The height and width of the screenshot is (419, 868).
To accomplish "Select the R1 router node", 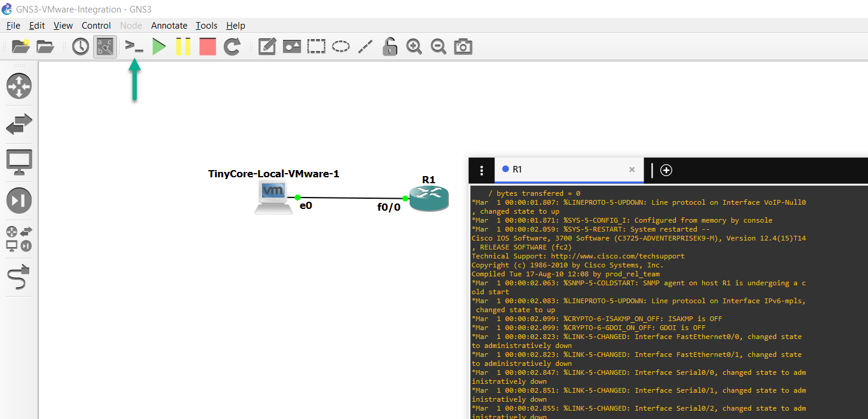I will coord(429,199).
